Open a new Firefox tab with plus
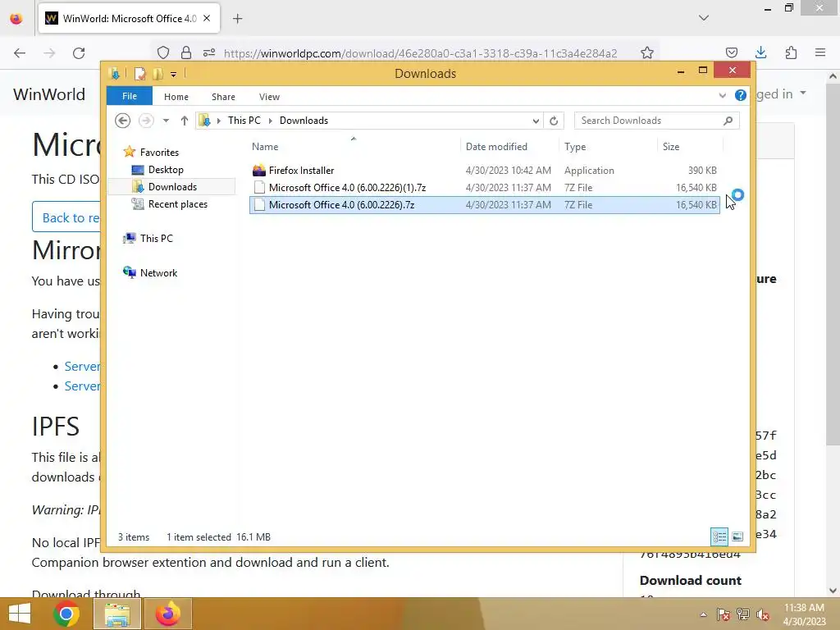 237,19
